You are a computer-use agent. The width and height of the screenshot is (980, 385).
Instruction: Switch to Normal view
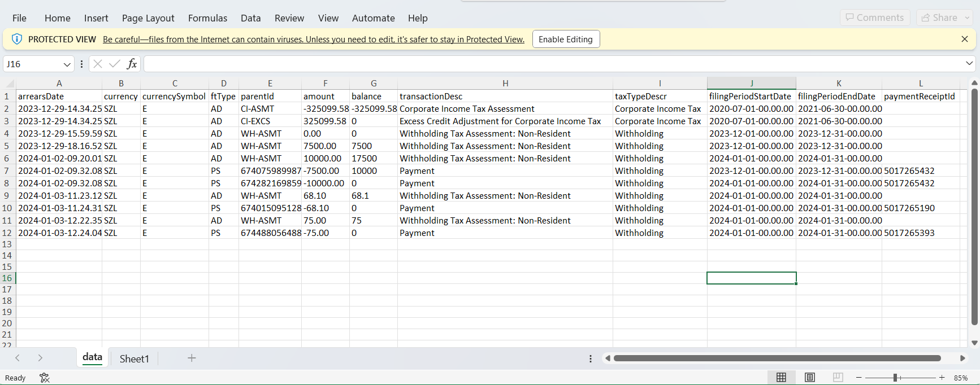point(781,378)
